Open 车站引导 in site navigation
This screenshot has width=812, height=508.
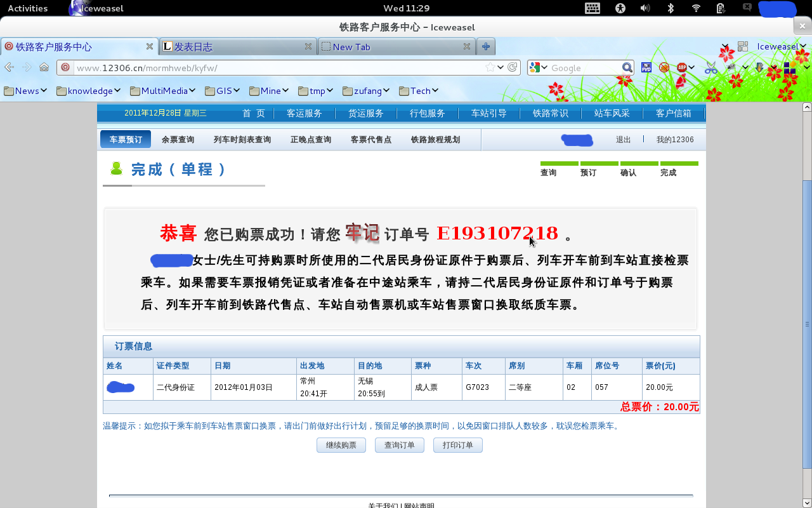tap(489, 114)
